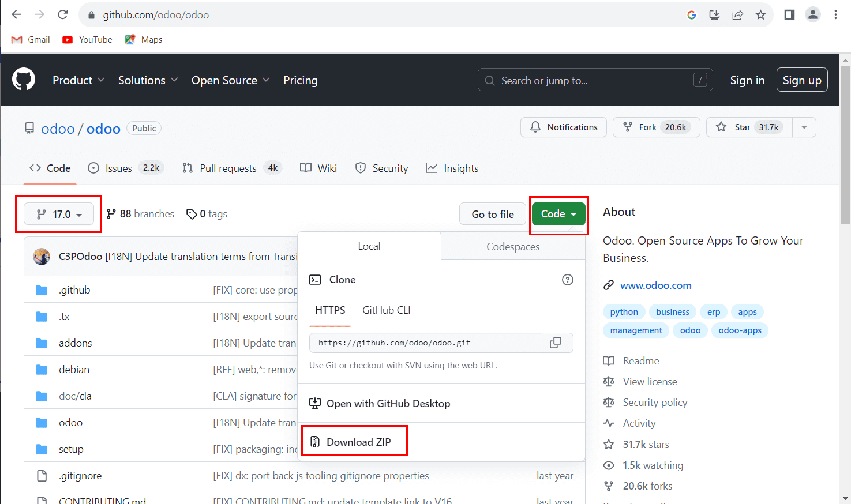Click the Sign up button

pos(802,80)
